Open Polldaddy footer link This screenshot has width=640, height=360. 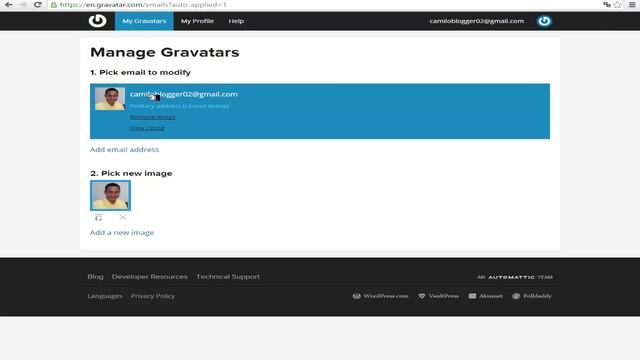pyautogui.click(x=532, y=296)
